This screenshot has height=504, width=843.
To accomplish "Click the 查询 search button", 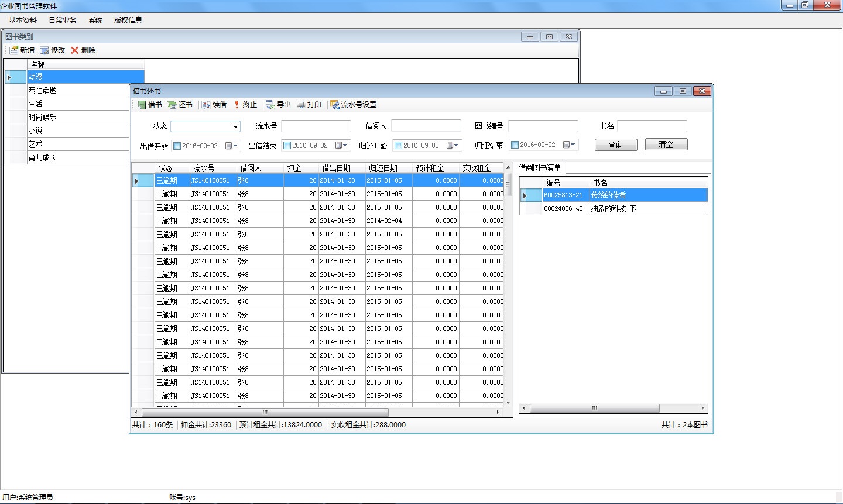I will 615,145.
